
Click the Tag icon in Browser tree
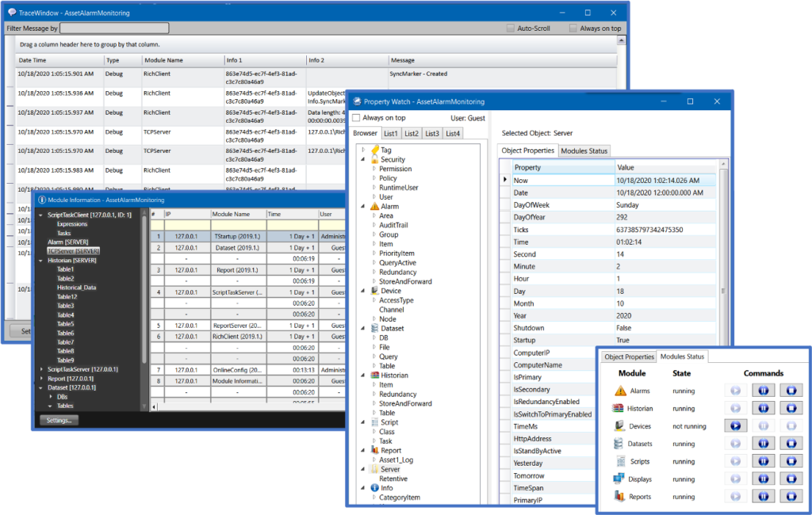tap(374, 150)
